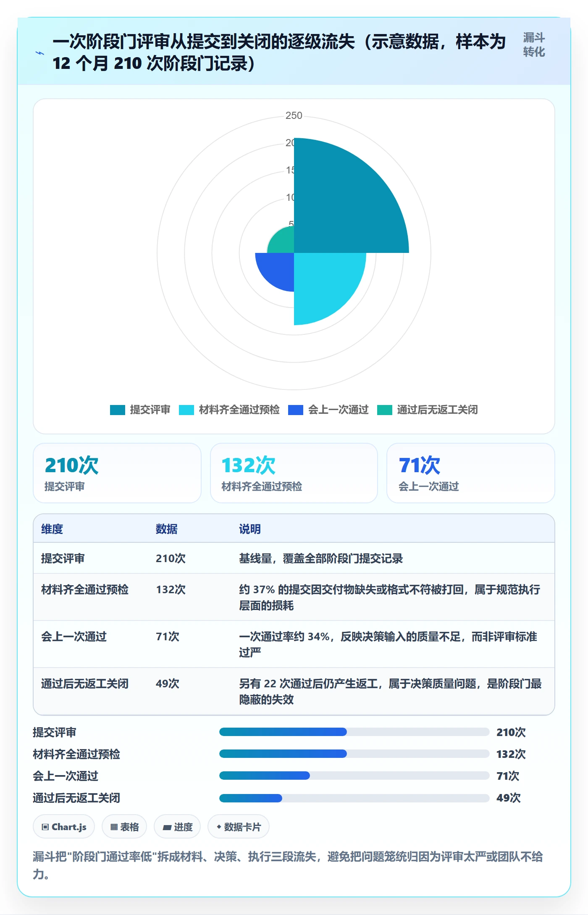Click the 表格 chip

[x=124, y=827]
